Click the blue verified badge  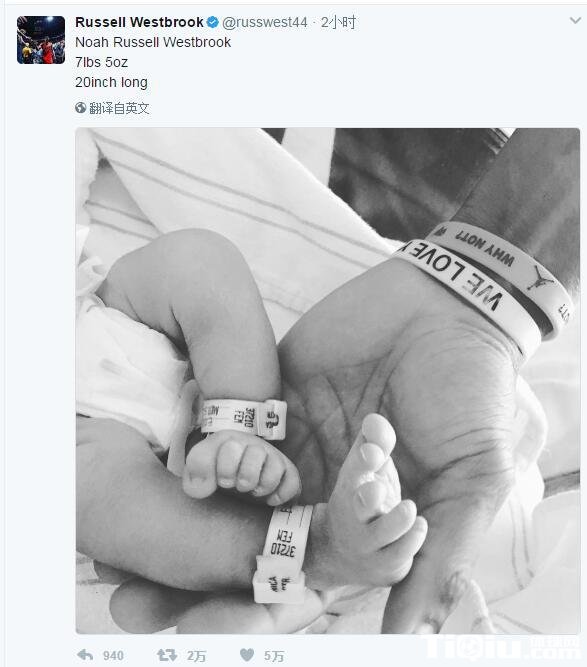coord(212,22)
